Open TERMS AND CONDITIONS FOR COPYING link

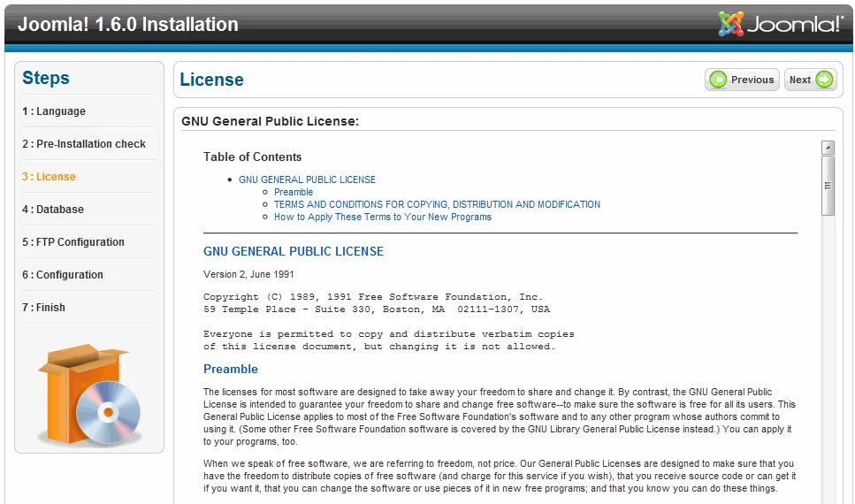(x=437, y=204)
